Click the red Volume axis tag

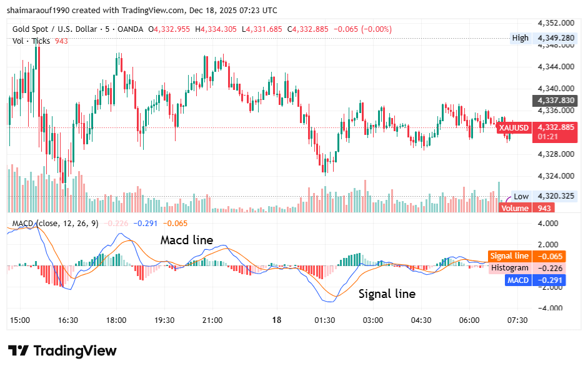(514, 208)
